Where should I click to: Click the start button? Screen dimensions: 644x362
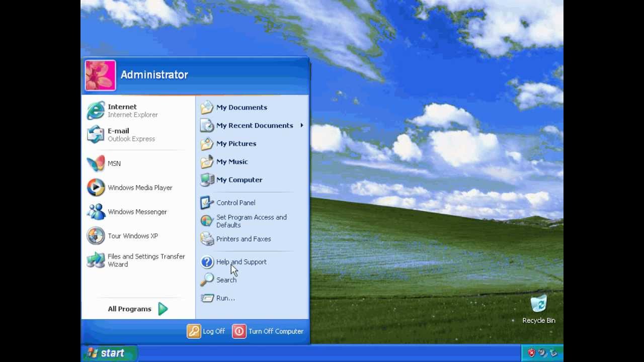click(109, 353)
